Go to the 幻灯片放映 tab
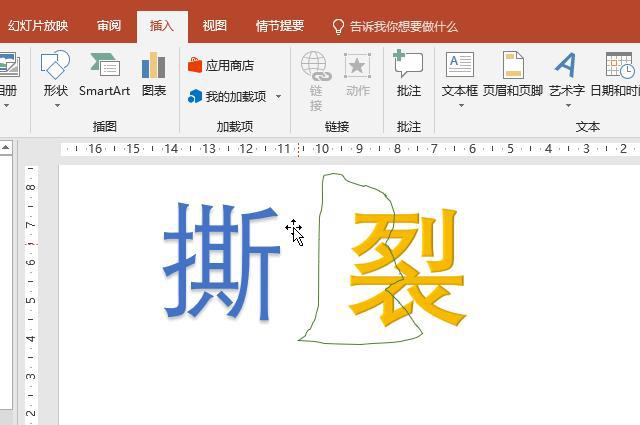The height and width of the screenshot is (425, 640). 38,26
